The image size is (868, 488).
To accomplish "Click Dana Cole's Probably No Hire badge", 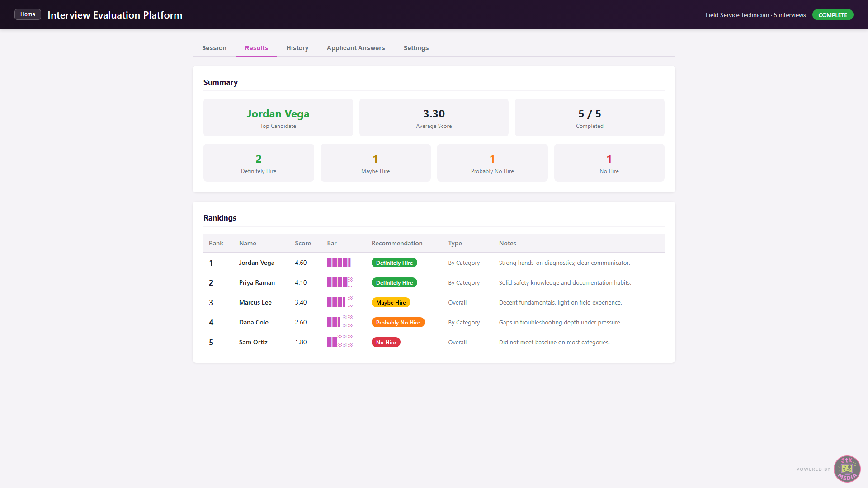I will 398,322.
